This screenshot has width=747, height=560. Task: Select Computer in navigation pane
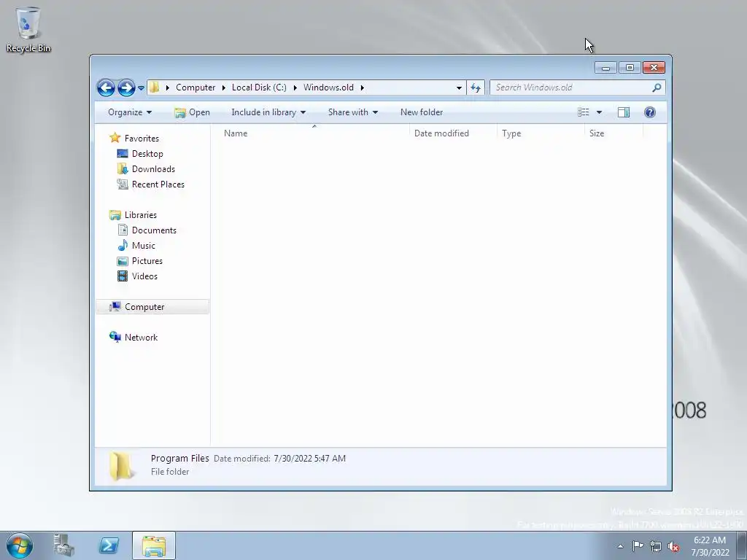152,307
